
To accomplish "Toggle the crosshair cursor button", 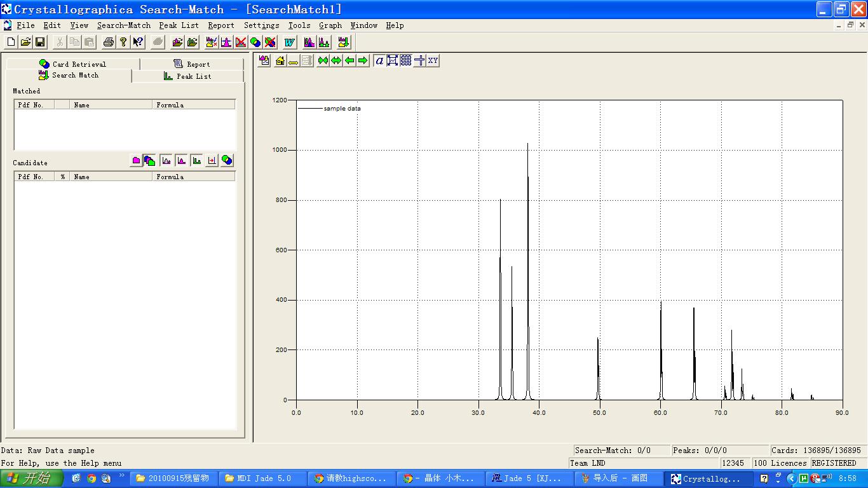I will (x=419, y=61).
